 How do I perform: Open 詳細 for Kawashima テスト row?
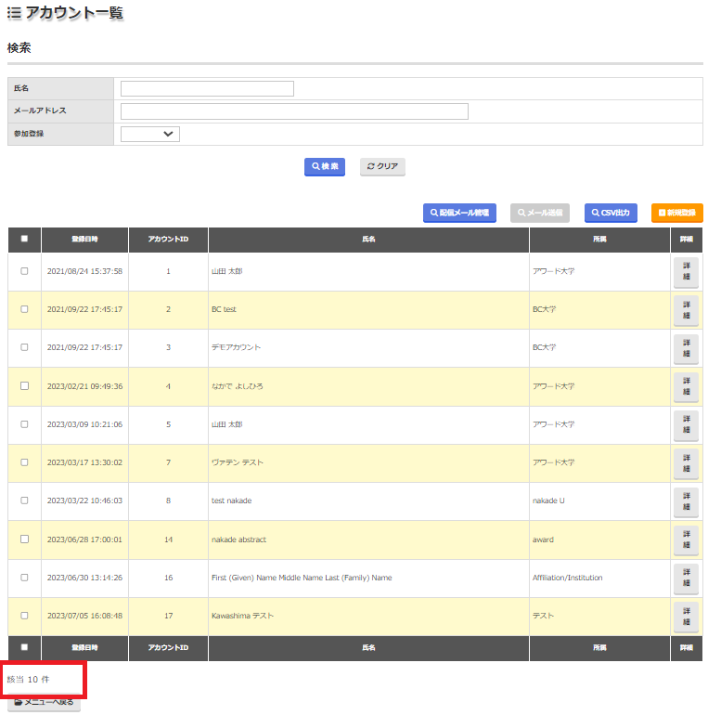[x=686, y=616]
